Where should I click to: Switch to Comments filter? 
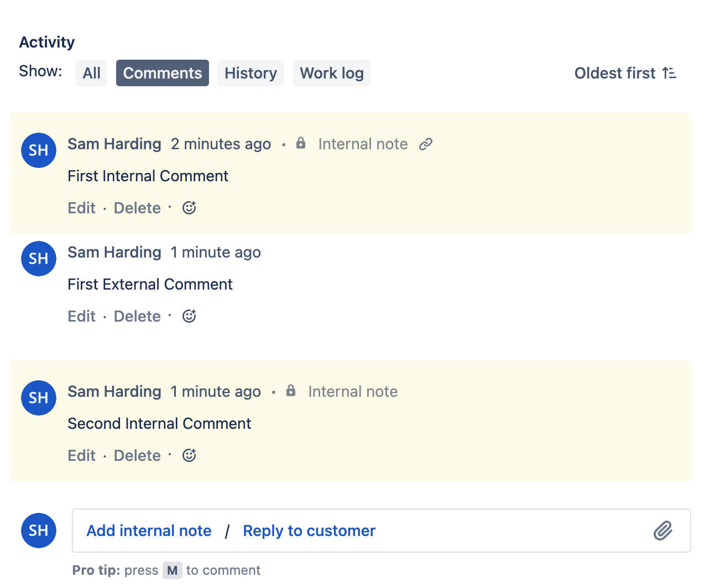(163, 73)
